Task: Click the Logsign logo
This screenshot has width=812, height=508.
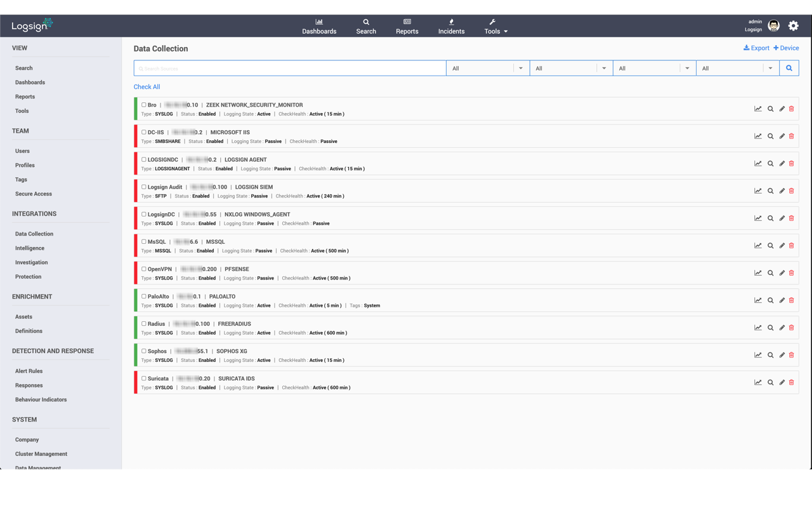Action: (32, 25)
